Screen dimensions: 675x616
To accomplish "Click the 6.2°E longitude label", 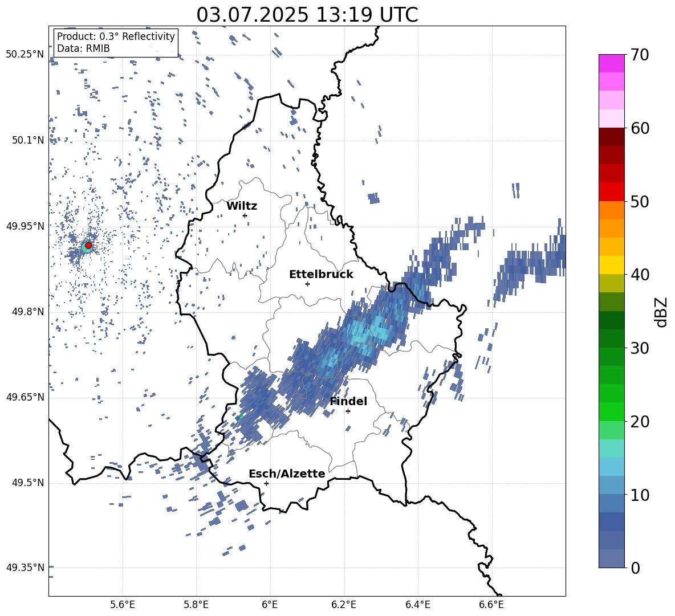I will tap(344, 605).
